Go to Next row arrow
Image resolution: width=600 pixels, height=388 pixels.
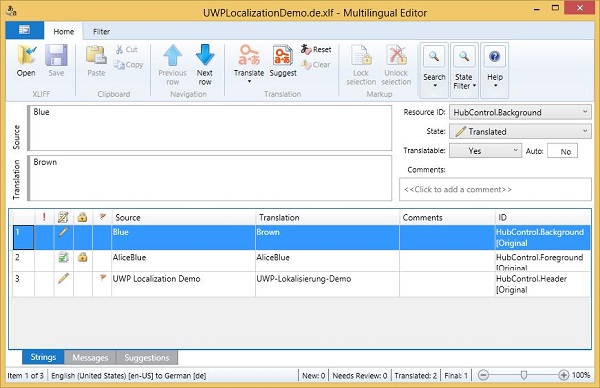(205, 55)
